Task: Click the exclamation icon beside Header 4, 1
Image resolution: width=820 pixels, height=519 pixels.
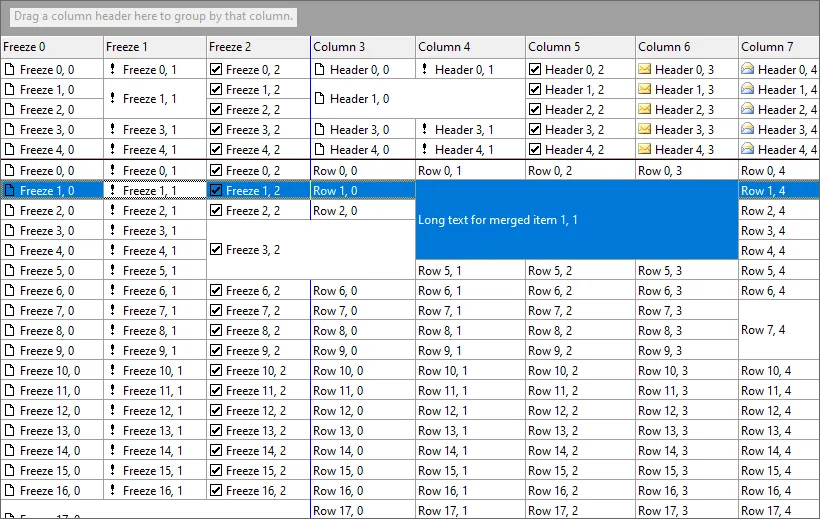Action: (x=425, y=150)
